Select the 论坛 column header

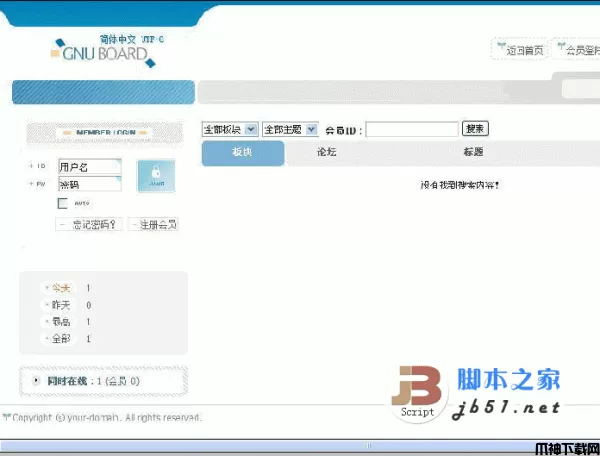(x=327, y=152)
